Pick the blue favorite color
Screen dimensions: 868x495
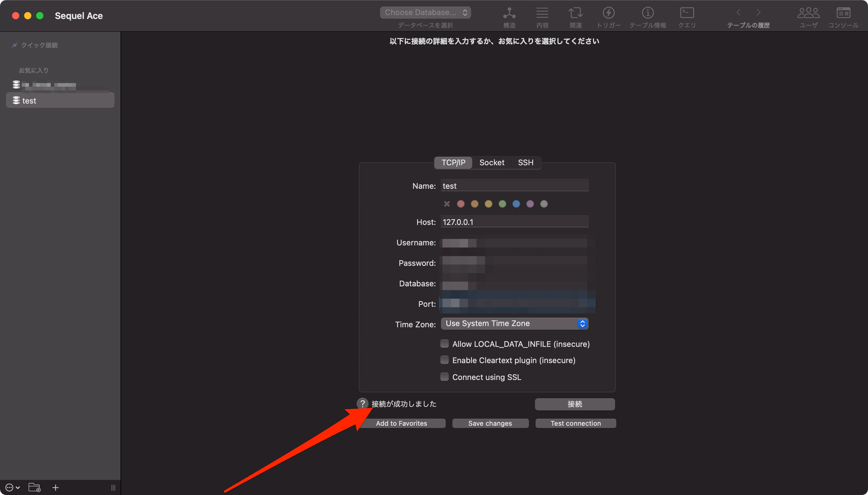coord(516,204)
